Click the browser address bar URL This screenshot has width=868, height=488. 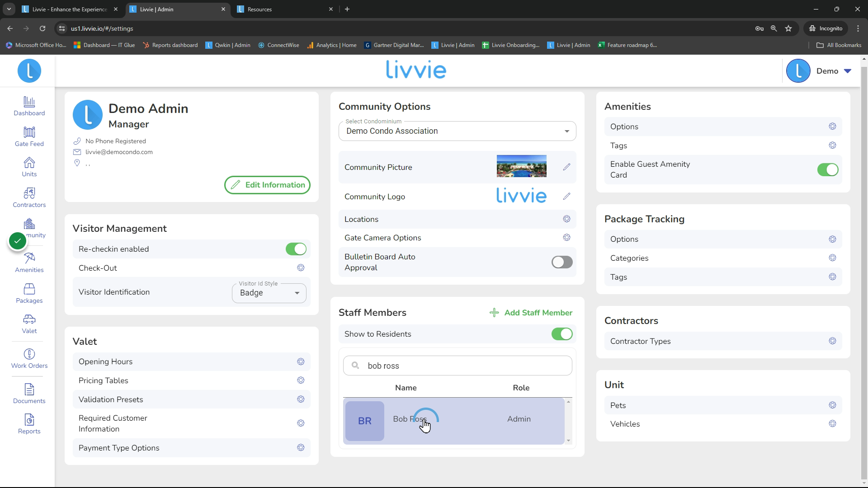point(102,28)
